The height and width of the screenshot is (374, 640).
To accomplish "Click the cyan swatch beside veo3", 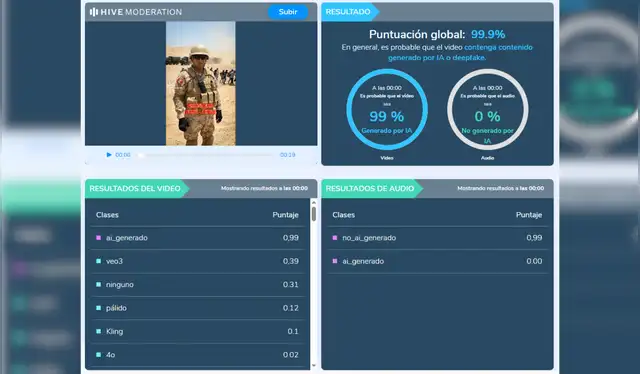I will 98,261.
